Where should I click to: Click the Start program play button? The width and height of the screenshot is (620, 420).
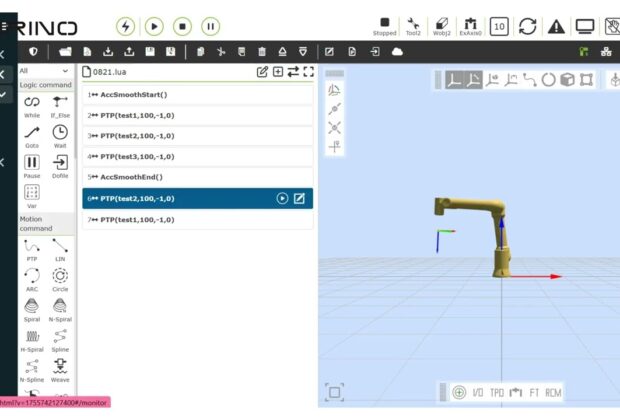pyautogui.click(x=154, y=27)
